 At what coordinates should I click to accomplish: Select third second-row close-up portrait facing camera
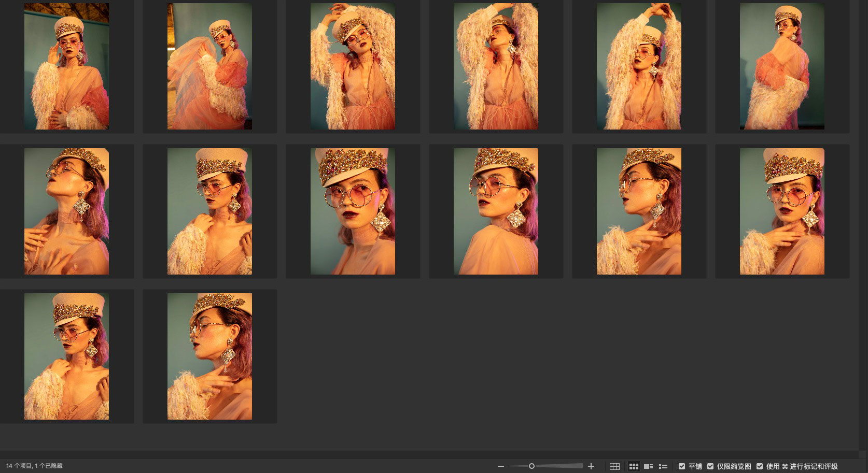pyautogui.click(x=353, y=211)
